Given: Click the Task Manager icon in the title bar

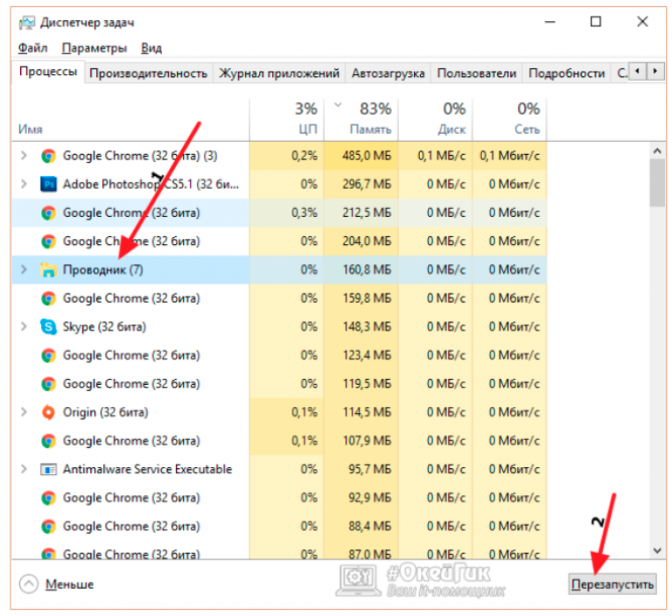Looking at the screenshot, I should (26, 23).
